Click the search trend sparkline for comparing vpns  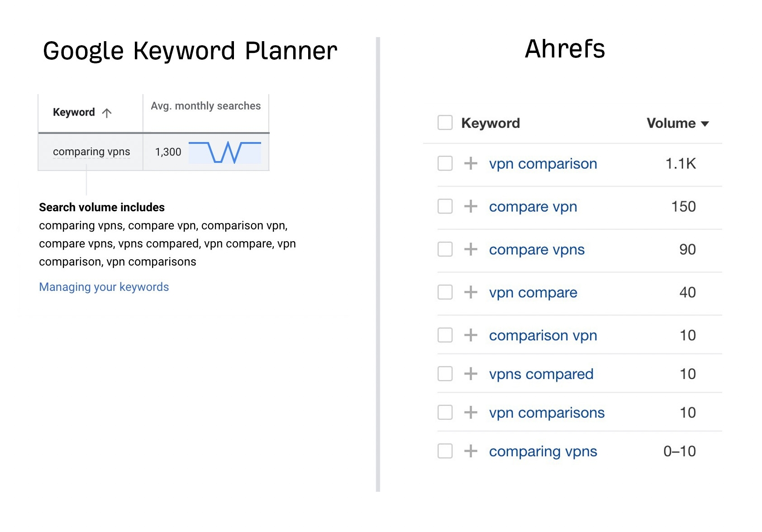point(225,152)
